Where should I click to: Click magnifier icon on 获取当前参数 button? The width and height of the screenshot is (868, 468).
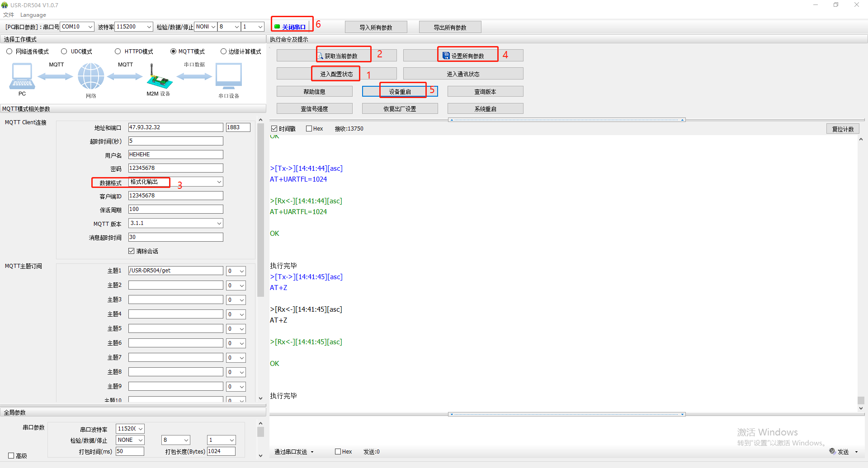pyautogui.click(x=320, y=56)
